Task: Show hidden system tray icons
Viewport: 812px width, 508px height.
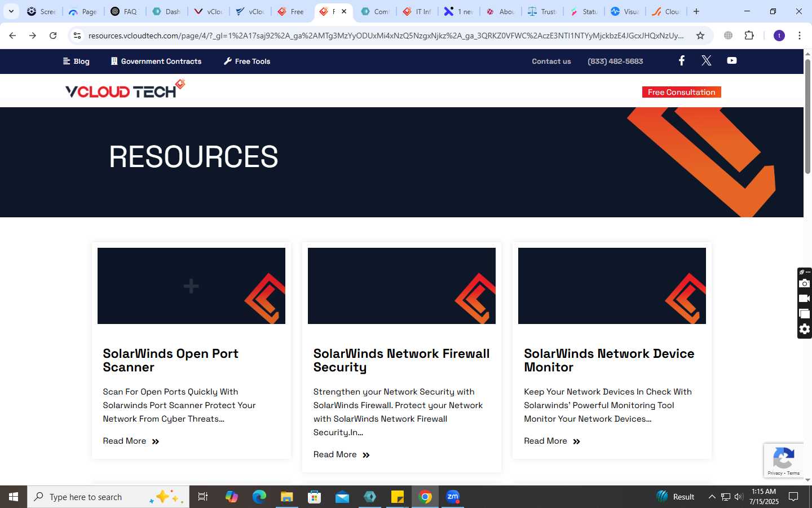Action: point(712,497)
